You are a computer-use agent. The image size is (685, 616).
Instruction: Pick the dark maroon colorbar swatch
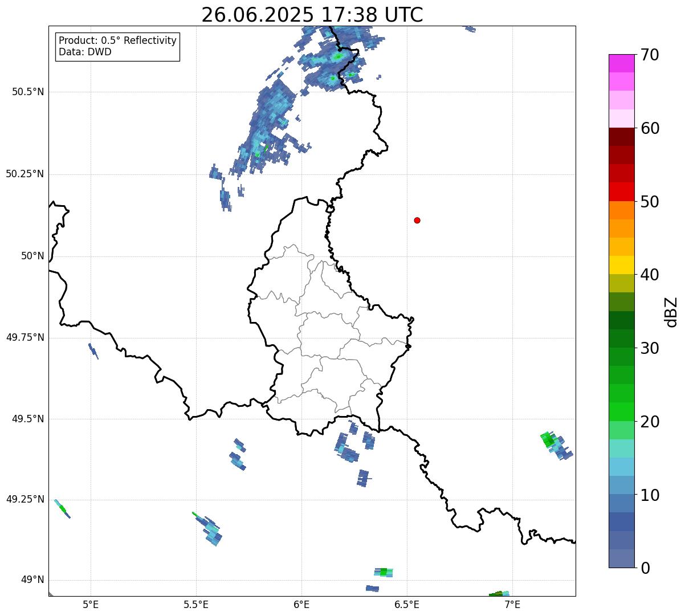621,137
